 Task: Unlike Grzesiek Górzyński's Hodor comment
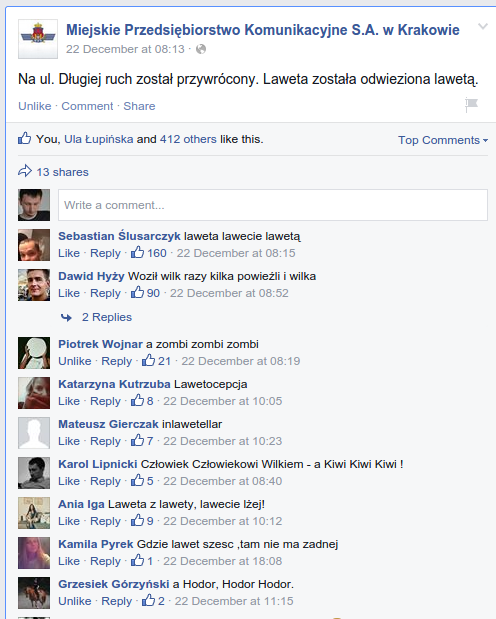coord(75,601)
